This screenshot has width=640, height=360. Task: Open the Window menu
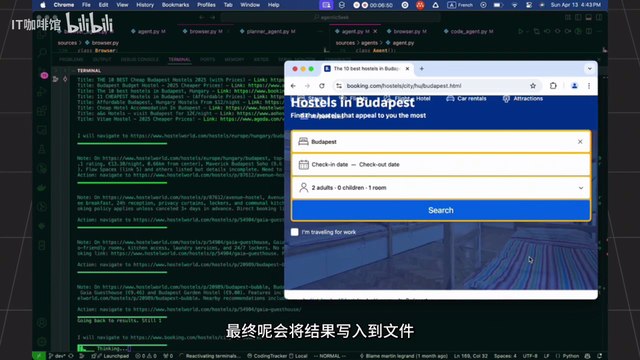point(250,5)
